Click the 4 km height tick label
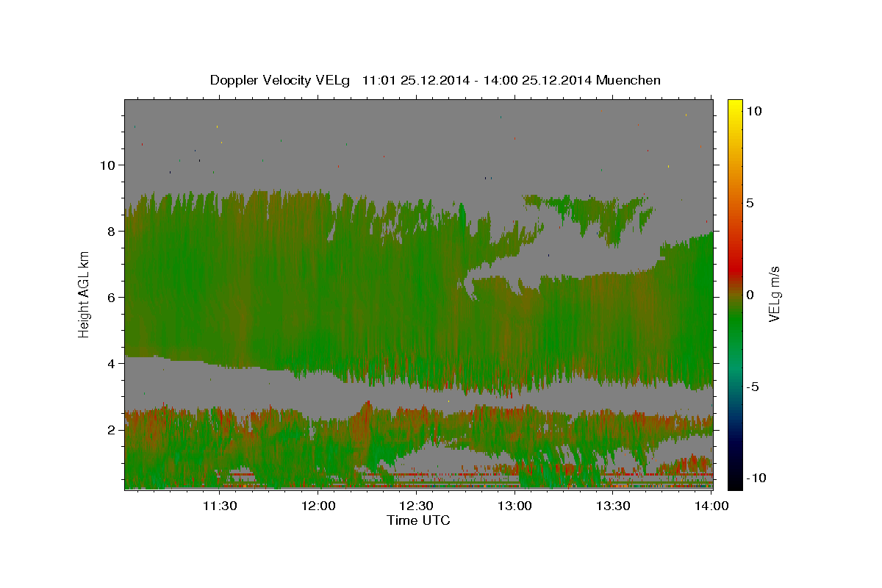The height and width of the screenshot is (588, 882). click(111, 363)
